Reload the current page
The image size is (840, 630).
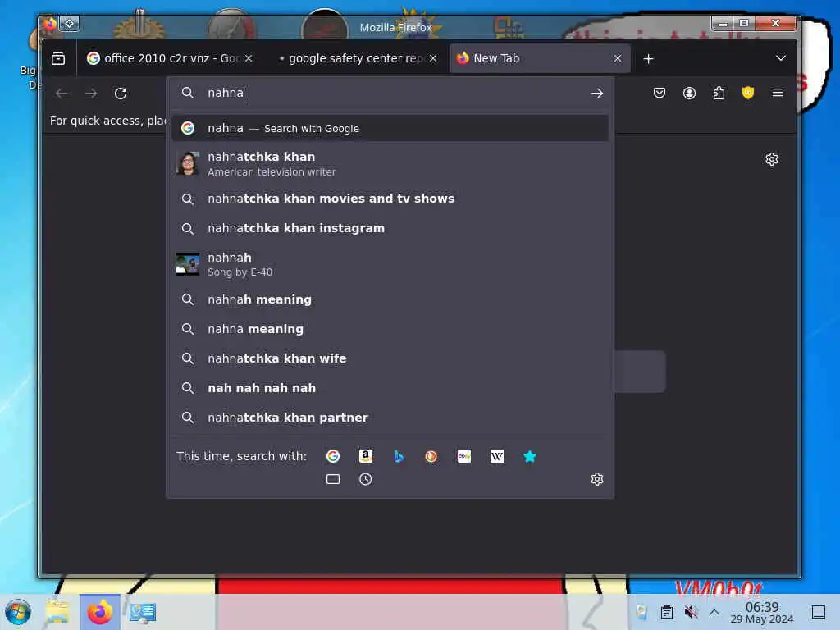[121, 94]
